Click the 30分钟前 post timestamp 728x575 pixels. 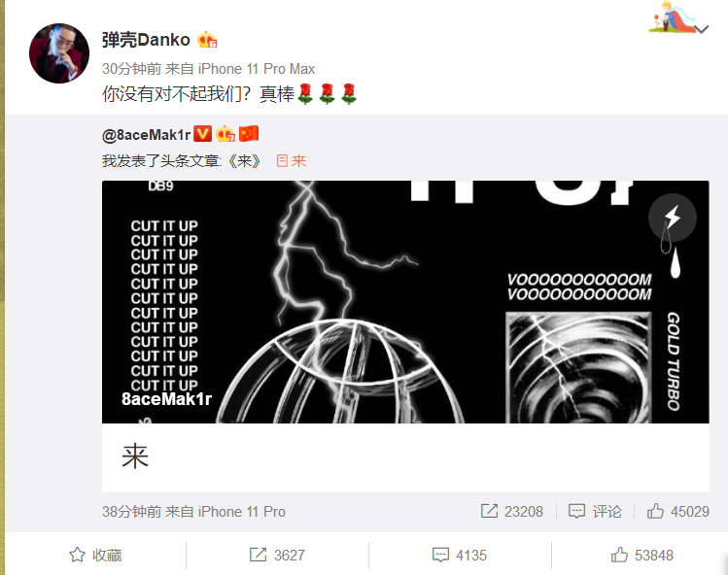pyautogui.click(x=131, y=69)
